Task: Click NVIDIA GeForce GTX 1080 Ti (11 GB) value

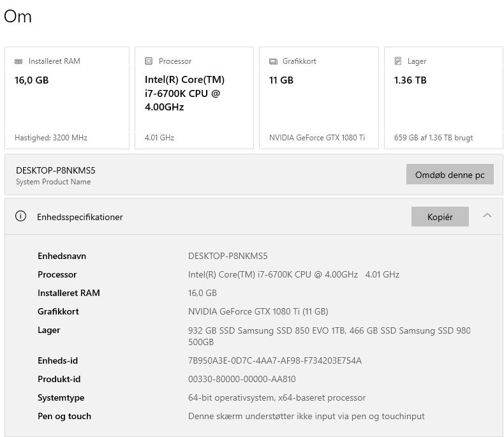Action: tap(258, 311)
